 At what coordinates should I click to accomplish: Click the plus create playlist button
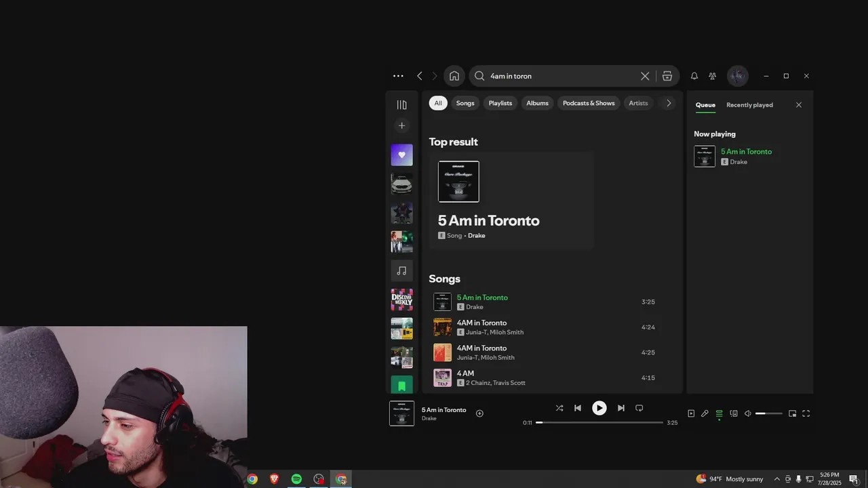coord(401,125)
